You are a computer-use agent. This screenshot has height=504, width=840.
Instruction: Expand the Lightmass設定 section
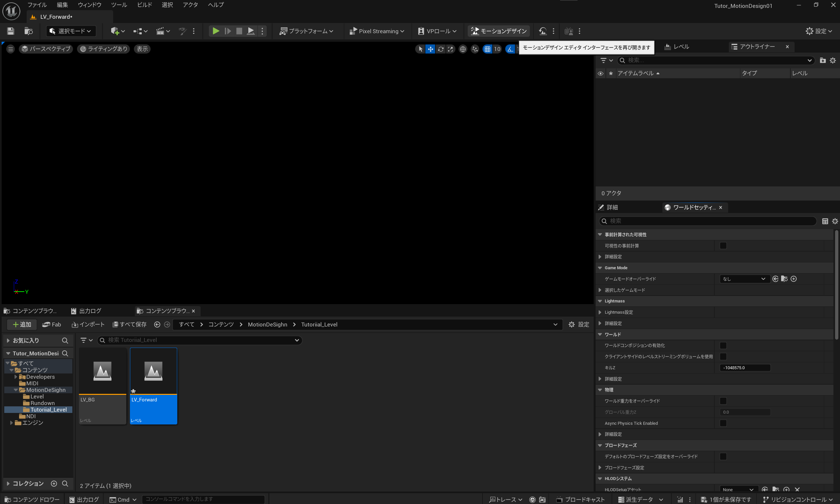point(600,312)
